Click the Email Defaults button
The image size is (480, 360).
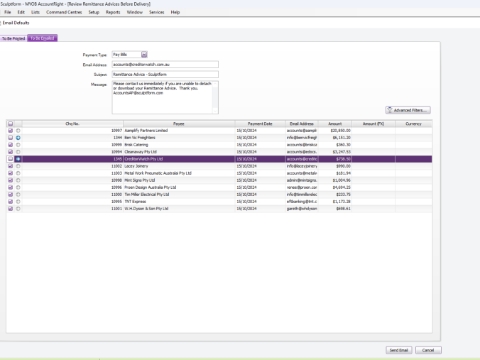click(16, 23)
